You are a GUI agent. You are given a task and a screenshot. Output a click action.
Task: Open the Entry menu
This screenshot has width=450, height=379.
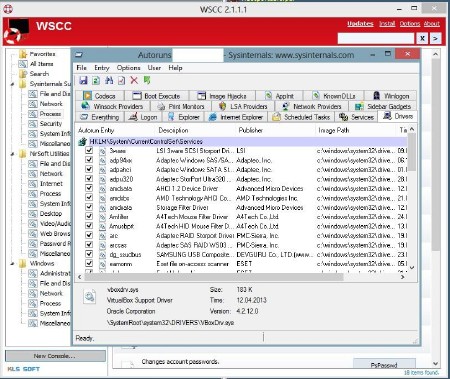click(x=102, y=68)
